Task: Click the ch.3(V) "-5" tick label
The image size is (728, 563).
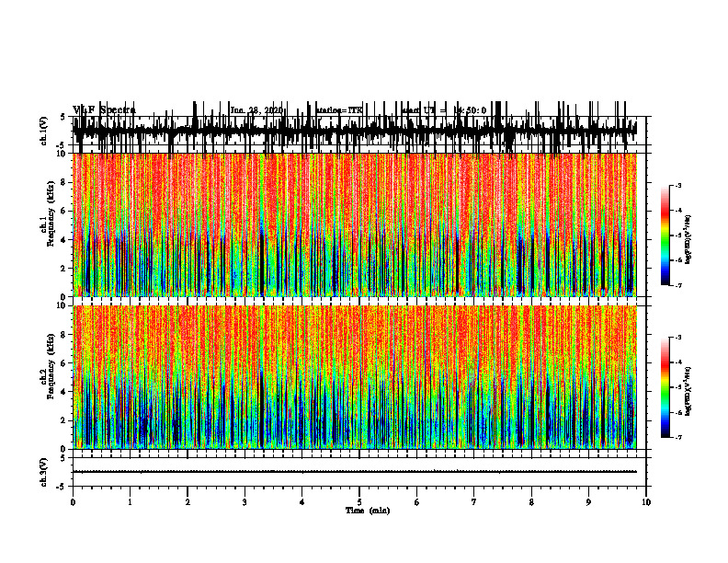Action: [62, 487]
